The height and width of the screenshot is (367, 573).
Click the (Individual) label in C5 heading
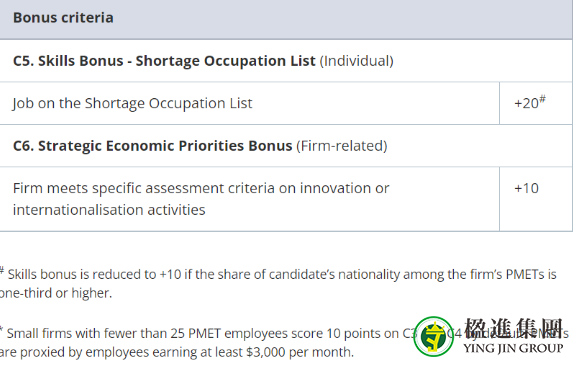coord(357,61)
